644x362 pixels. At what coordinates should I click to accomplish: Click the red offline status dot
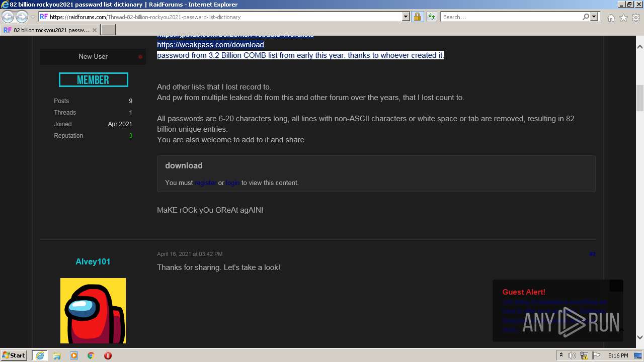tap(140, 57)
